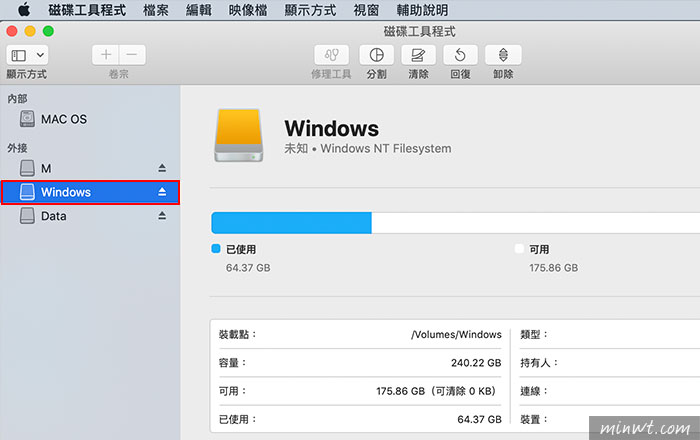Image resolution: width=700 pixels, height=440 pixels.
Task: Click the window's green zoom button
Action: tap(48, 31)
